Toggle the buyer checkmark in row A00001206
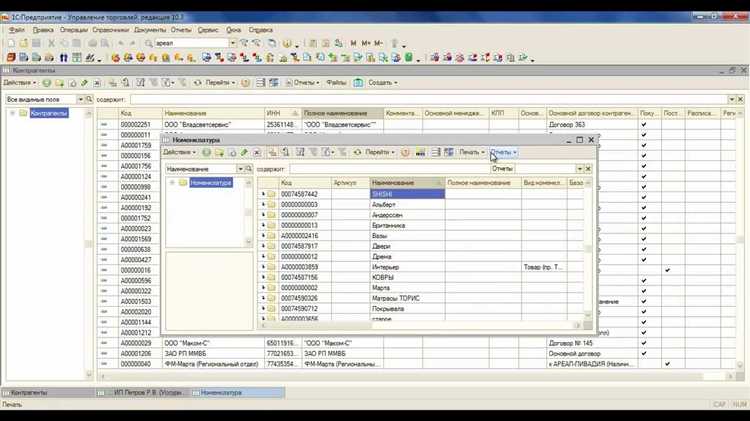This screenshot has width=750, height=421. coord(644,354)
